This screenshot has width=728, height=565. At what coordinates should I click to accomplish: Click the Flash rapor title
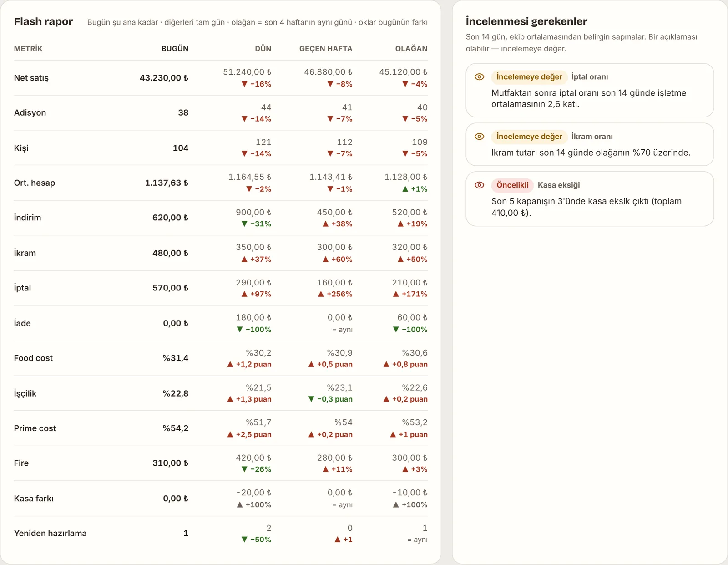[43, 21]
